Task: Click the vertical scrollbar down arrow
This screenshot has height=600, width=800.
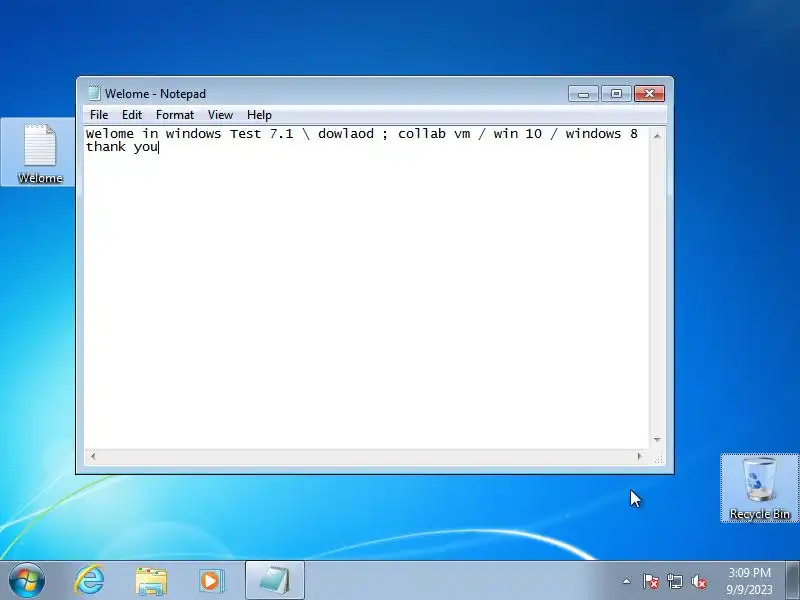Action: [657, 439]
